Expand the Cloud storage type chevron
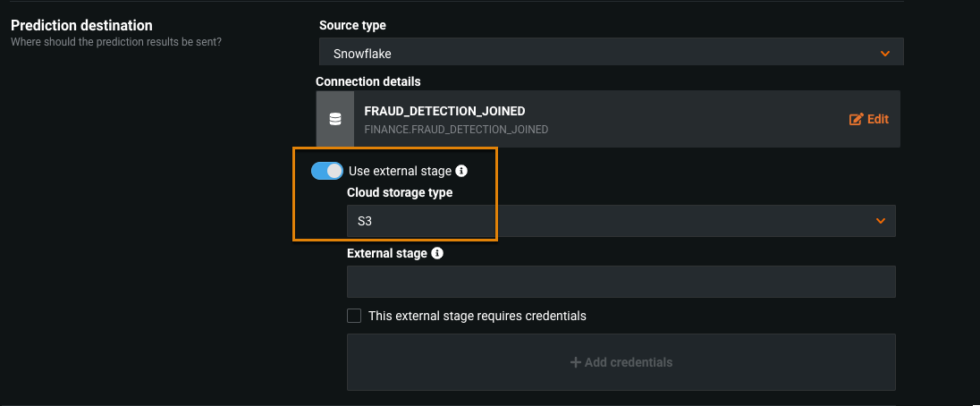This screenshot has width=980, height=406. click(x=881, y=221)
